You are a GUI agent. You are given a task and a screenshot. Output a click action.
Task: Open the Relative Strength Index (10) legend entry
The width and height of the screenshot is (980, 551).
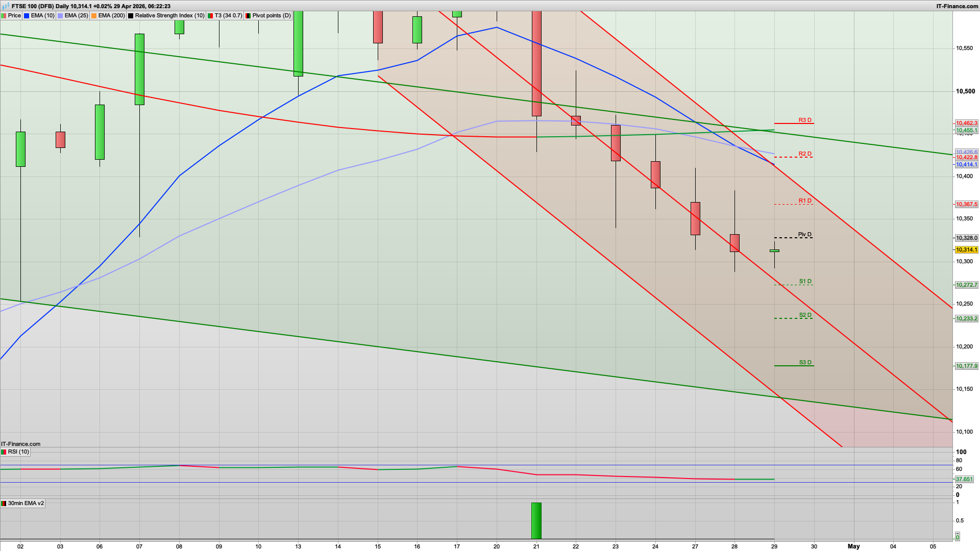click(x=168, y=15)
